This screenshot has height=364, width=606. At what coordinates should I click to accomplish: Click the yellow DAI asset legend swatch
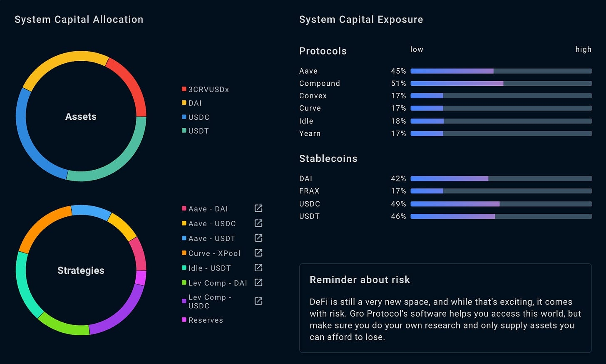184,103
